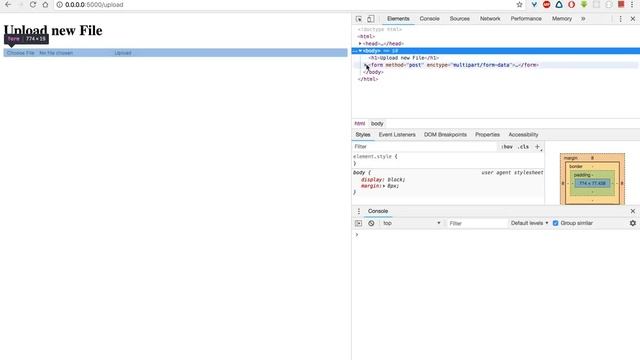
Task: Switch to the Elements tab
Action: 398,19
